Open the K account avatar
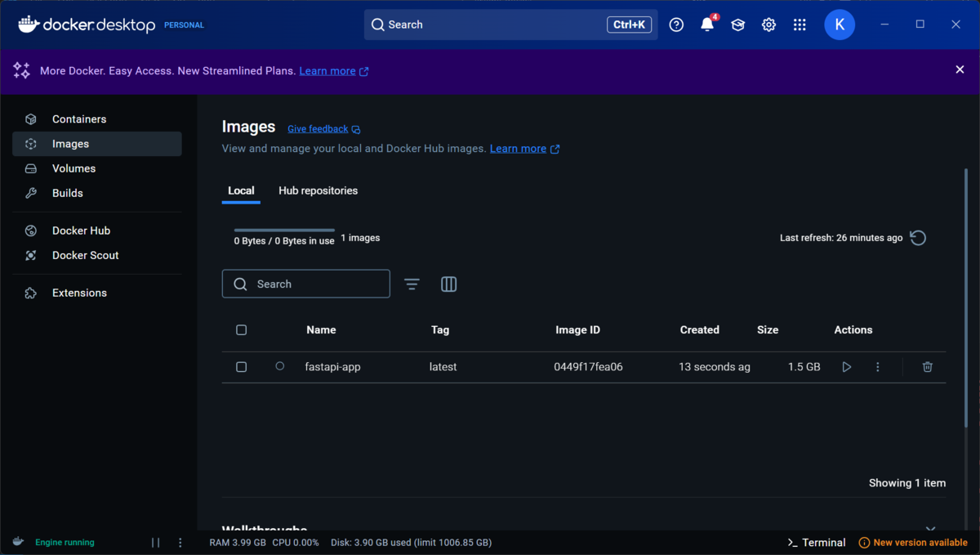The width and height of the screenshot is (980, 555). point(840,25)
